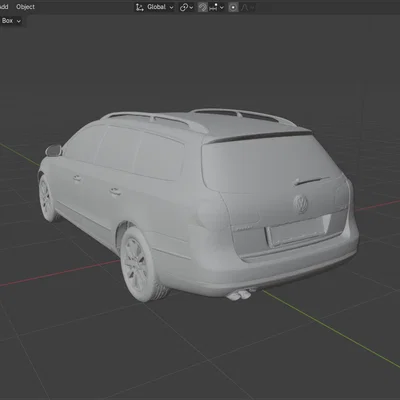Image resolution: width=400 pixels, height=400 pixels.
Task: Open the pivot point dropdown
Action: pyautogui.click(x=186, y=7)
